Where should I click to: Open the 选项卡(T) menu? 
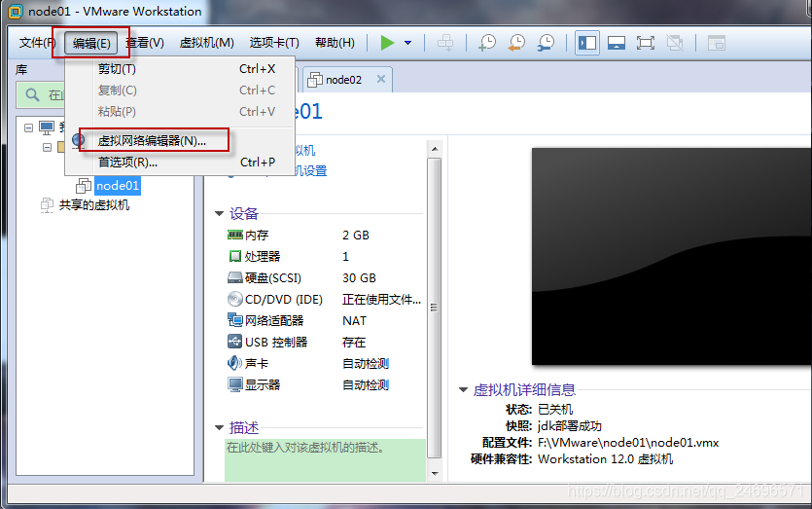pyautogui.click(x=274, y=43)
